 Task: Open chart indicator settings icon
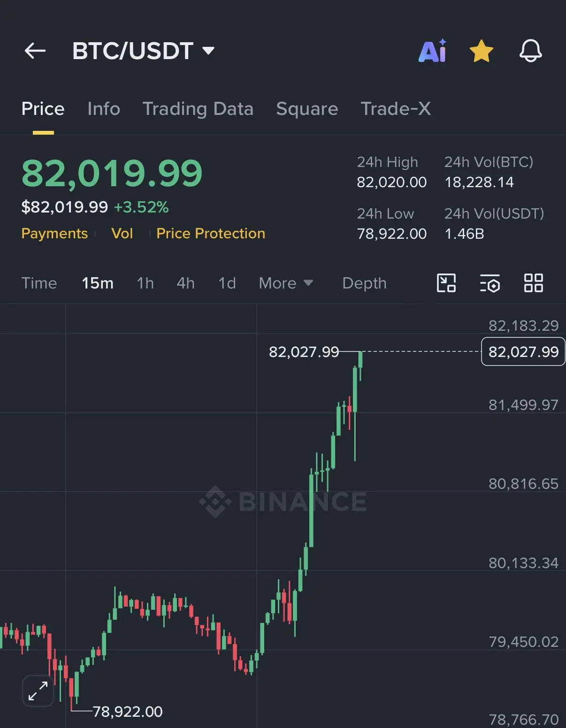(490, 283)
